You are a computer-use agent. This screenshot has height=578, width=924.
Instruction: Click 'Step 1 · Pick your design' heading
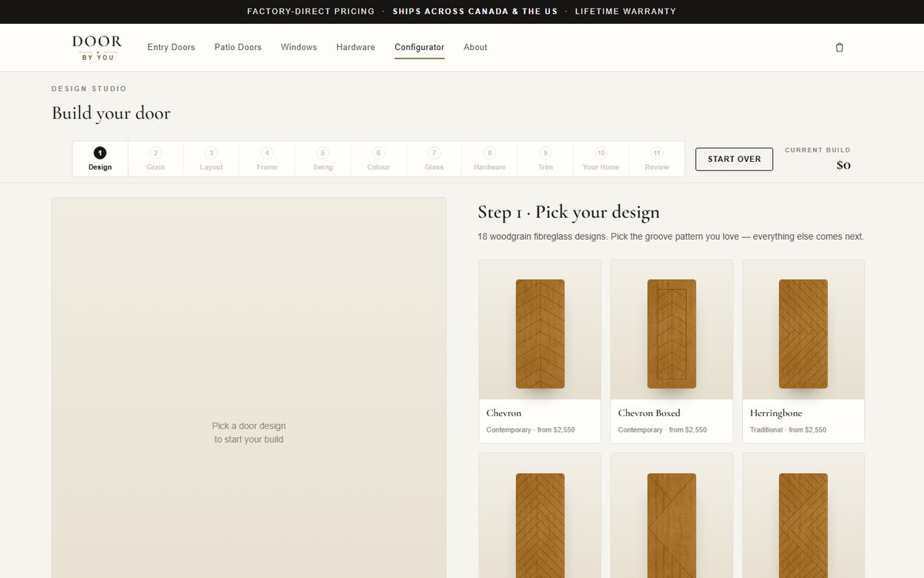[x=568, y=212]
